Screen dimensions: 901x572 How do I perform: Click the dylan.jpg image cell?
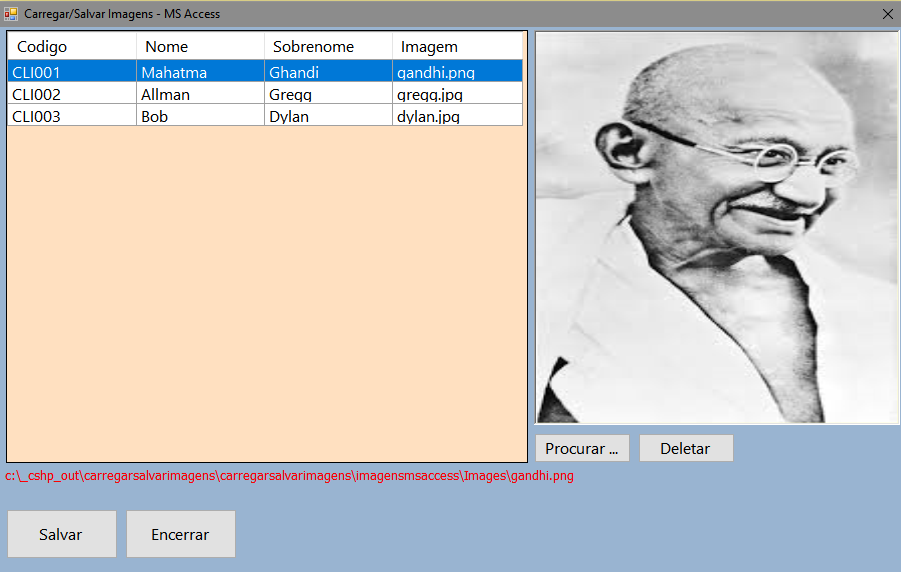pyautogui.click(x=457, y=115)
